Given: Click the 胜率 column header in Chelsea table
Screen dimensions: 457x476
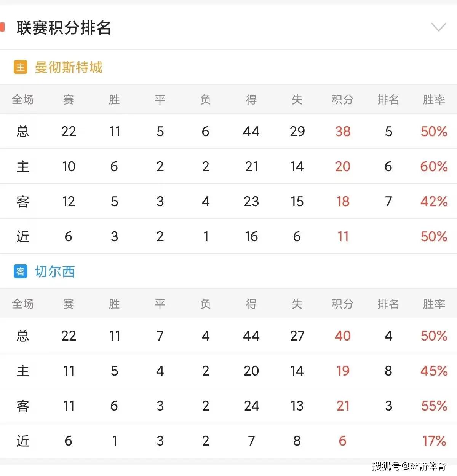Looking at the screenshot, I should coord(434,304).
